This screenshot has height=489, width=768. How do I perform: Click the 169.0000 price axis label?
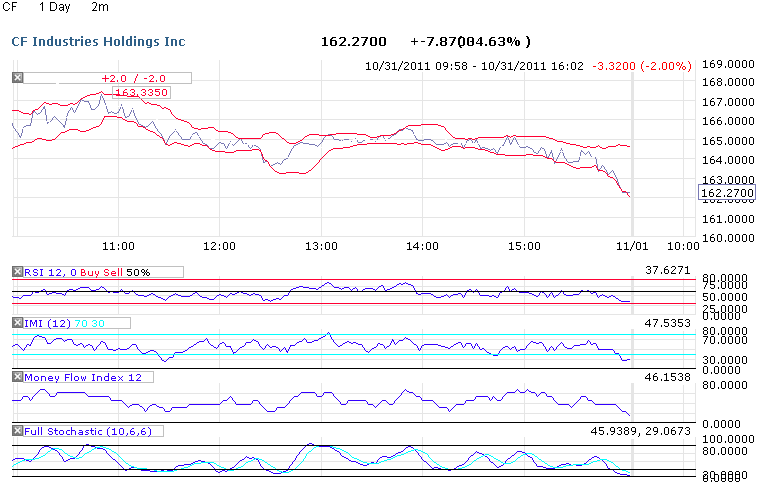[x=728, y=64]
